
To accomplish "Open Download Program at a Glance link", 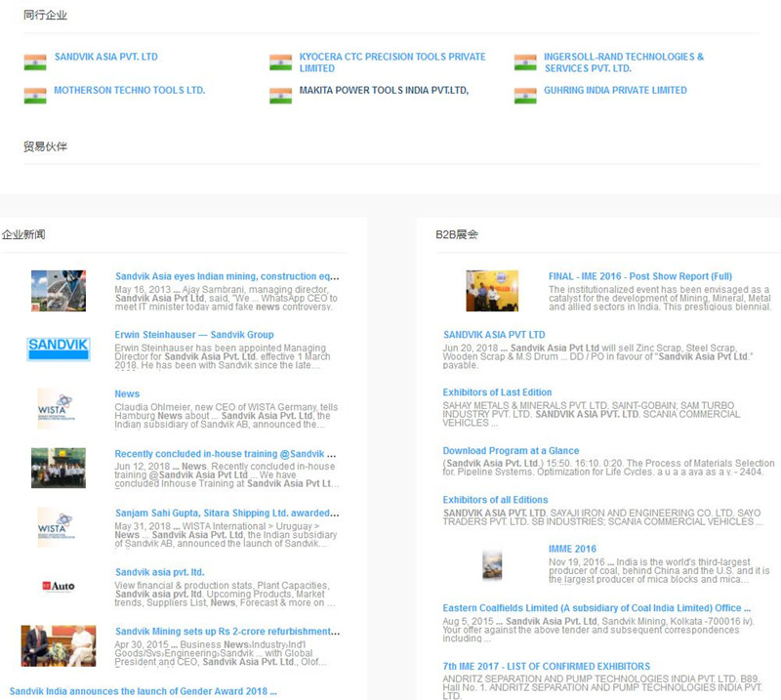I will point(511,451).
